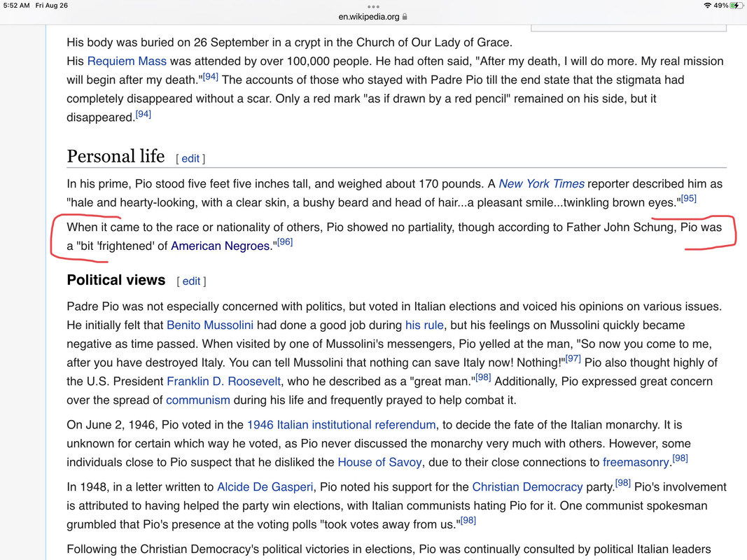Open the Benito Mussolini link
747x560 pixels.
click(x=209, y=325)
